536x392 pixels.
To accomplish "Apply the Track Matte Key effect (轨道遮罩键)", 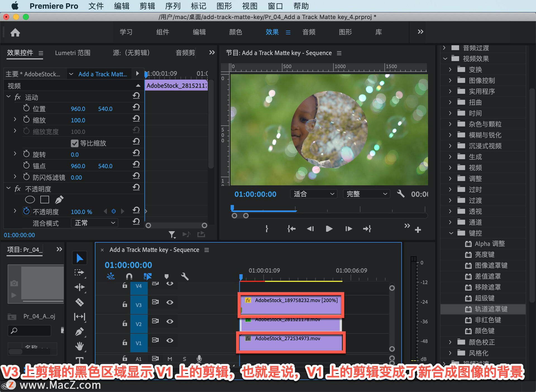I will pyautogui.click(x=491, y=309).
